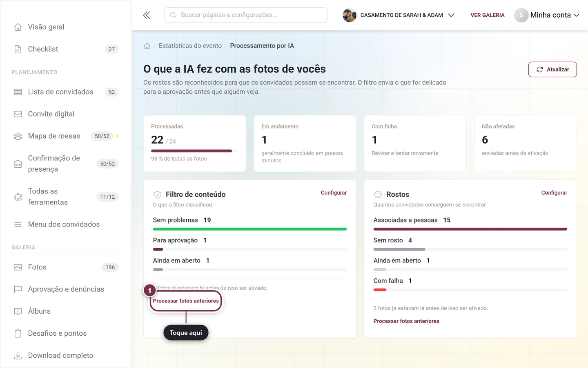Focus the Buscar páginas e configurações field
588x368 pixels.
tap(246, 15)
